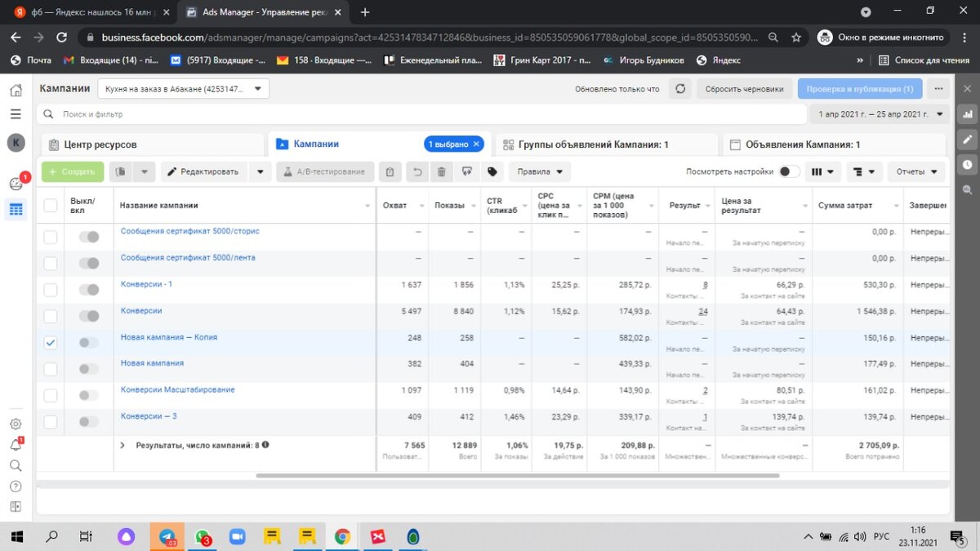Screen dimensions: 980x551
Task: Select the campaigns table grid icon
Action: click(x=16, y=210)
